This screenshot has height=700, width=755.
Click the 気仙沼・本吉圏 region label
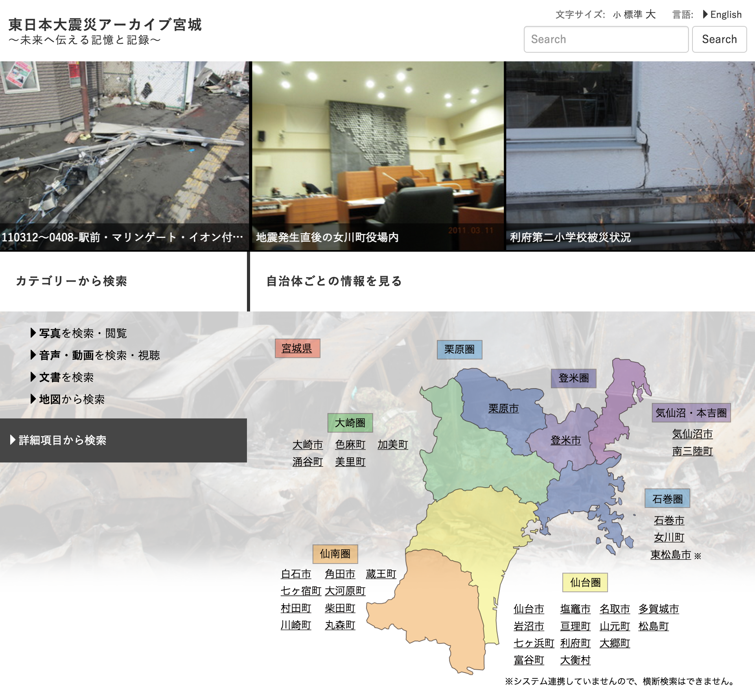[691, 413]
